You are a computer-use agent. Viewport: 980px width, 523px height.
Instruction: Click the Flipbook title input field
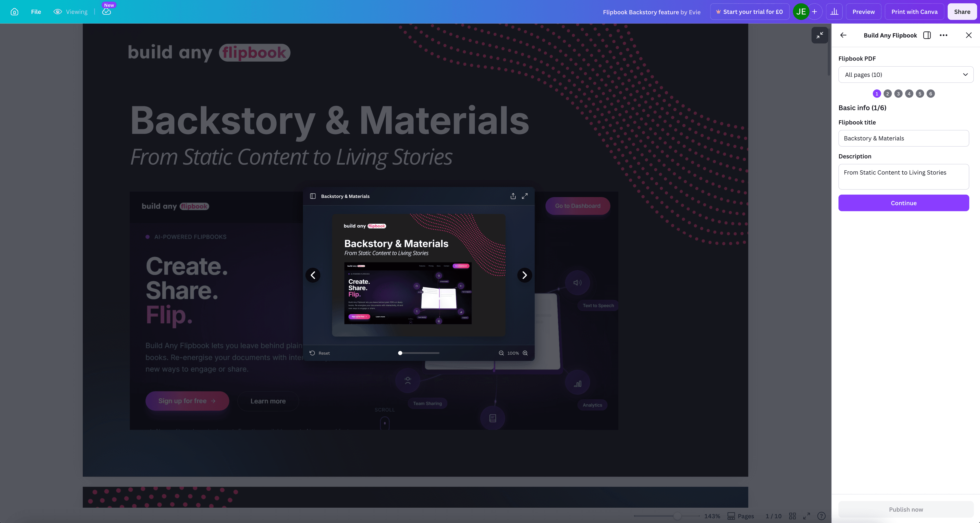[903, 138]
